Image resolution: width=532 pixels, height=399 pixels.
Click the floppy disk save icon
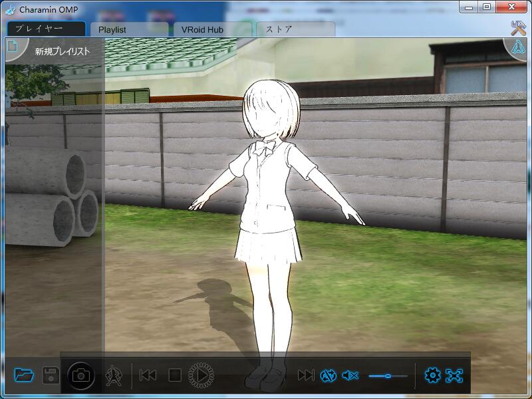(51, 375)
